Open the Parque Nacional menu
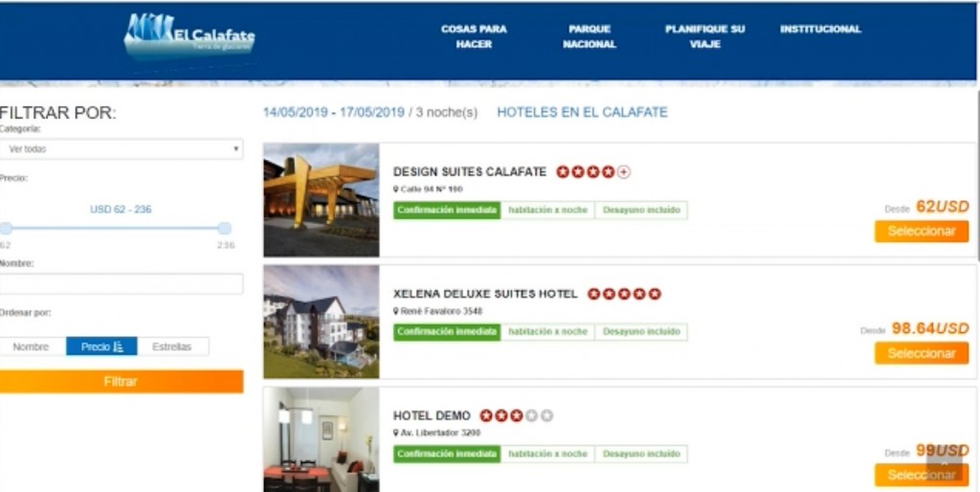 tap(590, 36)
